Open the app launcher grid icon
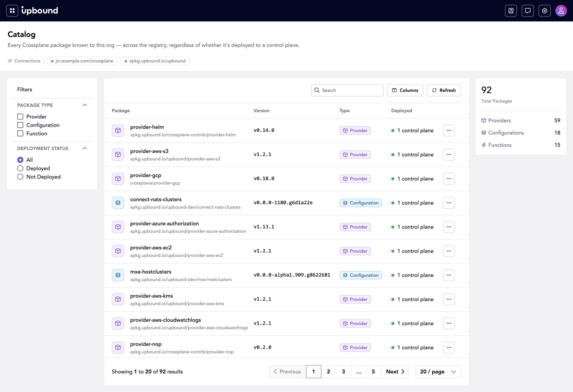573x392 pixels. [x=12, y=11]
